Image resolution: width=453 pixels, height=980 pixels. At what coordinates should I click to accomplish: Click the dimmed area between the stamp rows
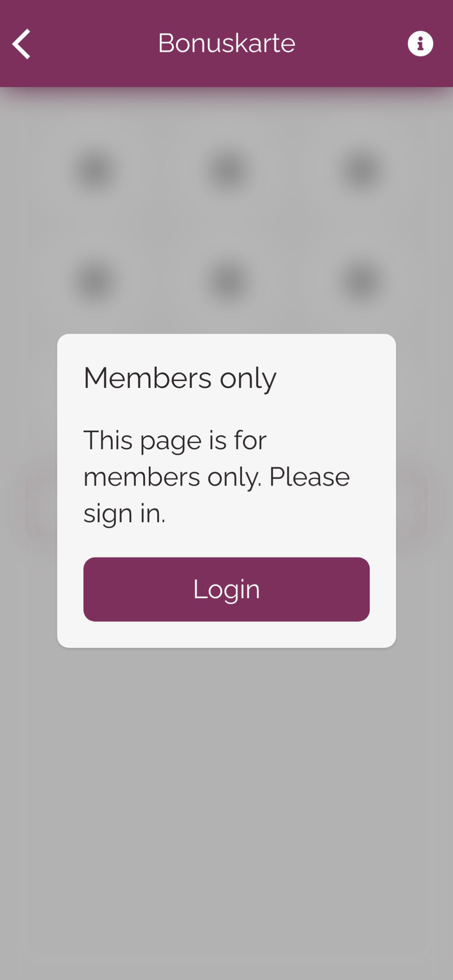click(x=226, y=226)
